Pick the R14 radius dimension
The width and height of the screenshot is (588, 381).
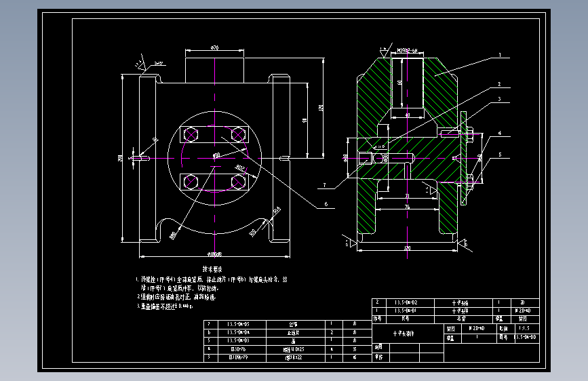pyautogui.click(x=277, y=211)
